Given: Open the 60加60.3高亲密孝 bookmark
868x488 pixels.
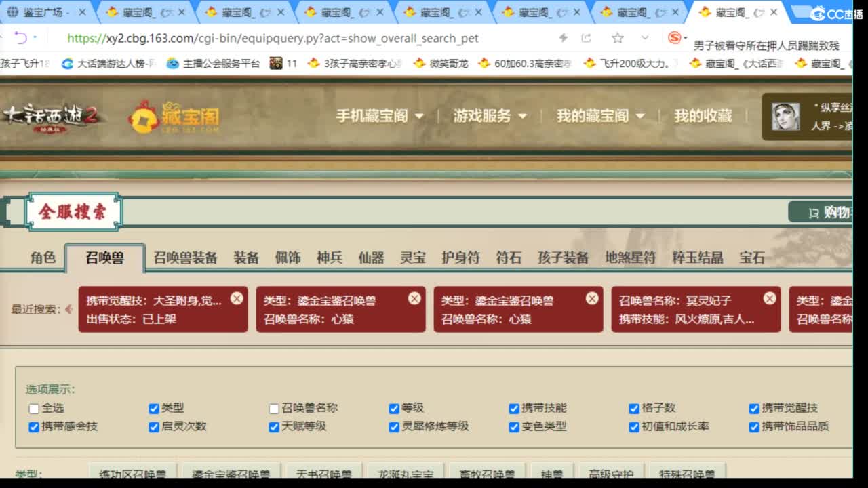Looking at the screenshot, I should pyautogui.click(x=525, y=63).
